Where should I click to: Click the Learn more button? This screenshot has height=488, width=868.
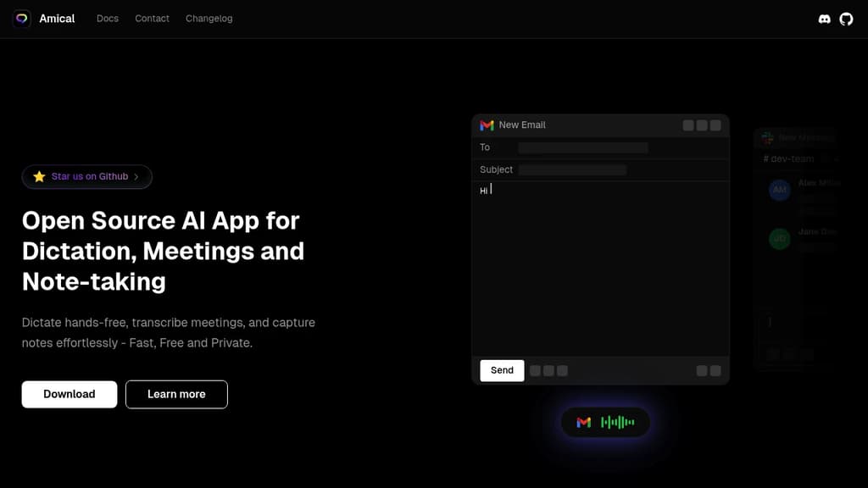[176, 394]
